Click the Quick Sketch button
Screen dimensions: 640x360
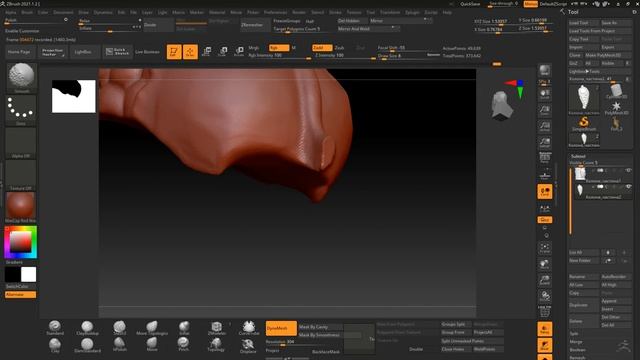[118, 52]
